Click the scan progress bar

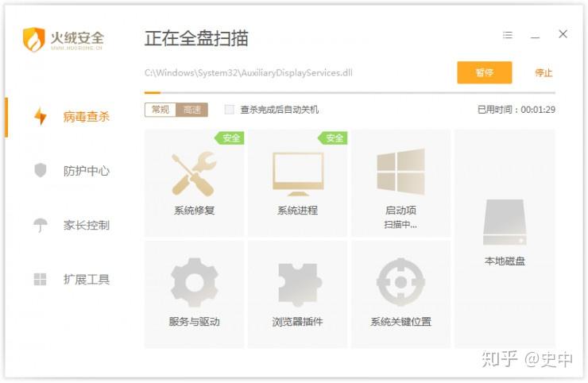point(350,92)
